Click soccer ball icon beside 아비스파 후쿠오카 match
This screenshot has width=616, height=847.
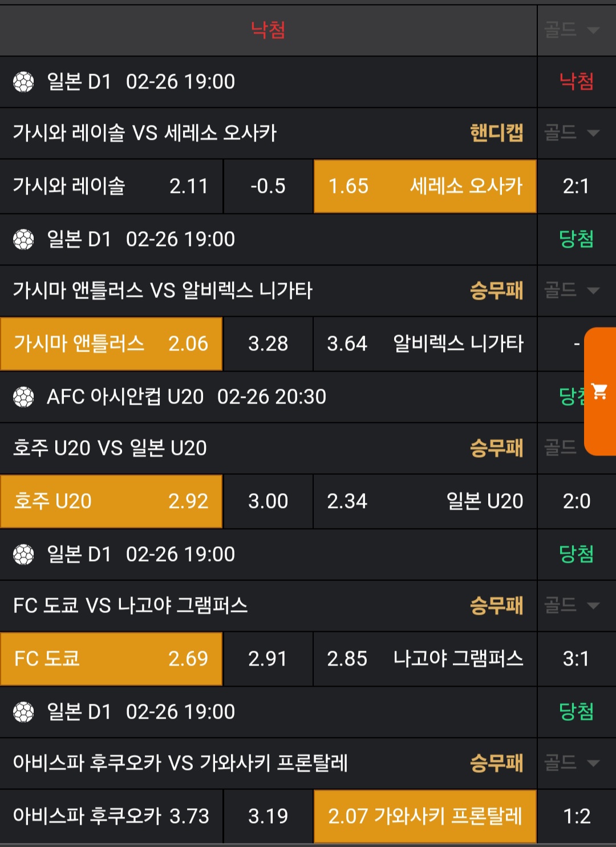tap(23, 712)
